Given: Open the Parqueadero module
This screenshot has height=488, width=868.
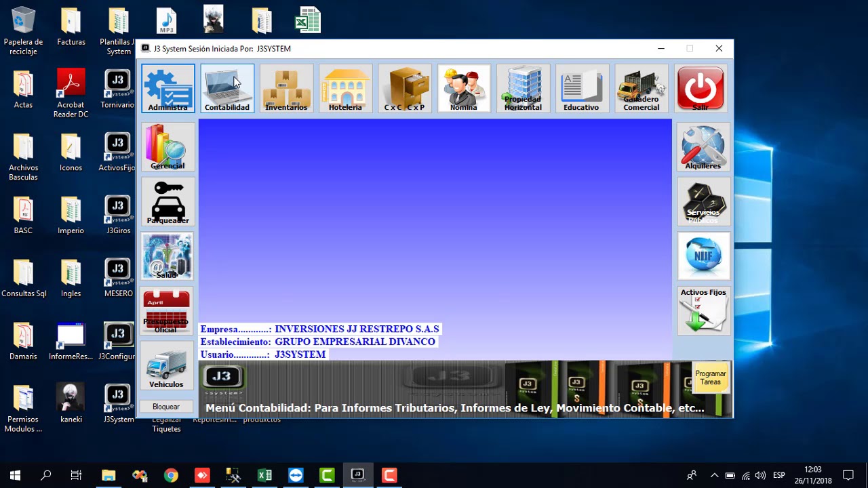Looking at the screenshot, I should (167, 201).
